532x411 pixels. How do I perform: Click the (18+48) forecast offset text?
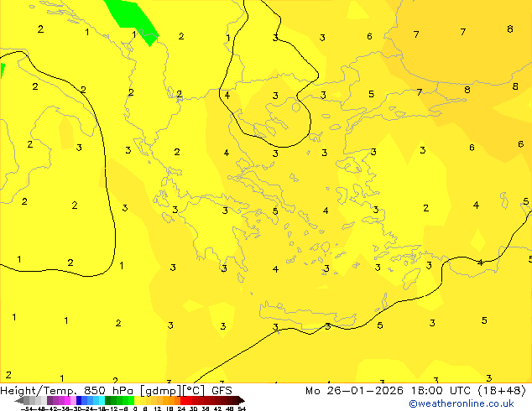pyautogui.click(x=502, y=391)
